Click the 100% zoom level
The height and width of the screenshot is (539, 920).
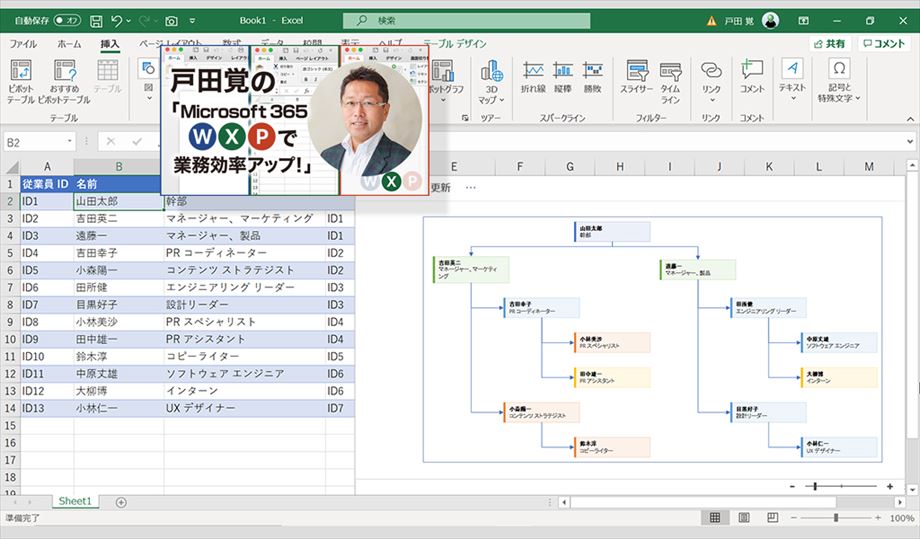point(902,518)
